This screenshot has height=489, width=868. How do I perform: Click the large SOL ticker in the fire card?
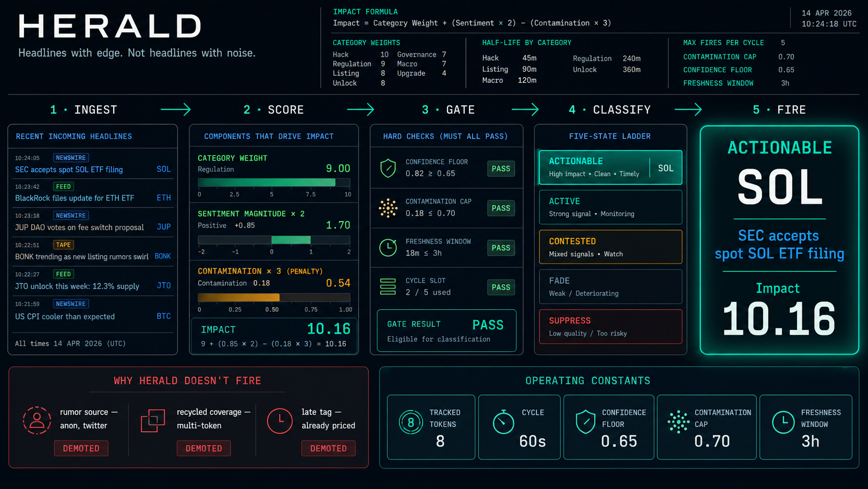779,187
